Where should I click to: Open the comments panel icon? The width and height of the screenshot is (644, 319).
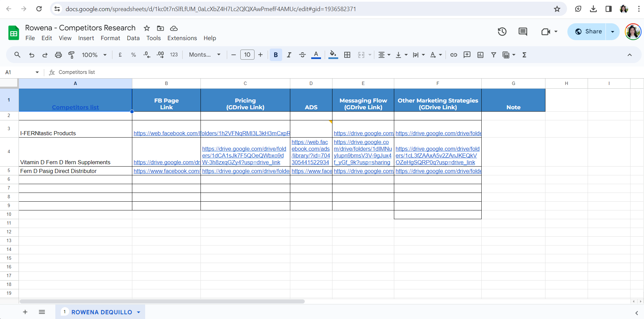(x=522, y=32)
